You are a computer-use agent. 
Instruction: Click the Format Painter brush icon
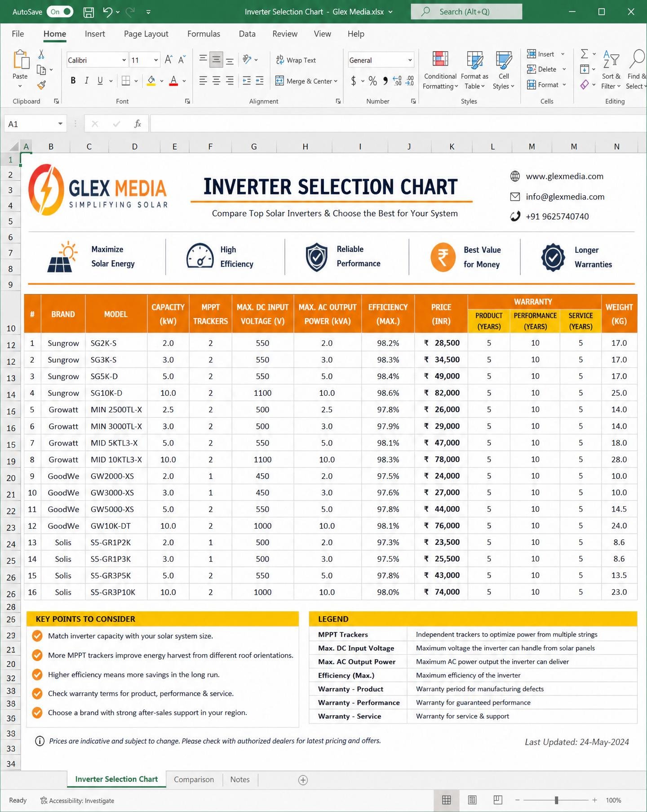[x=41, y=85]
